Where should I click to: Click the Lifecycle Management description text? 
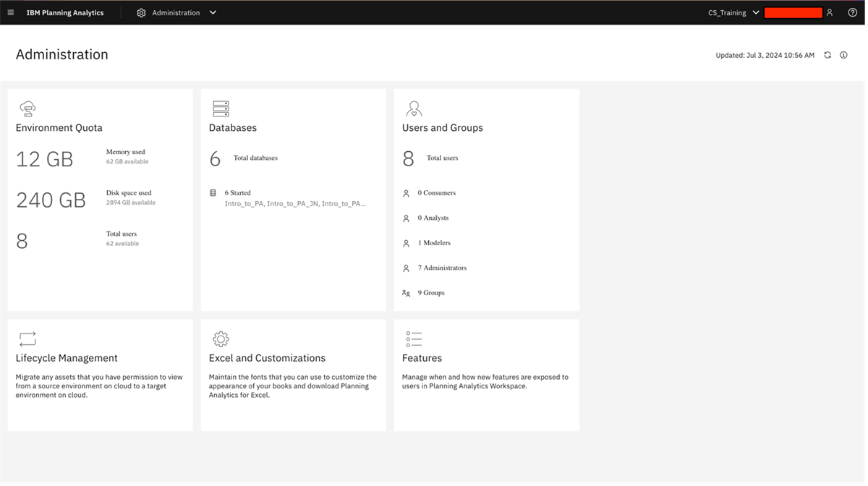click(x=100, y=386)
